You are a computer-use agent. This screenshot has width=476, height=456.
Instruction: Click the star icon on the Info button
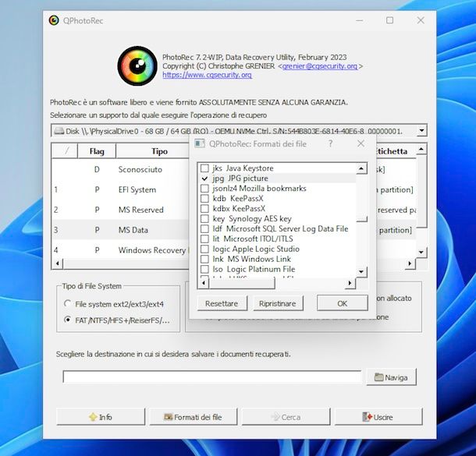coord(93,417)
